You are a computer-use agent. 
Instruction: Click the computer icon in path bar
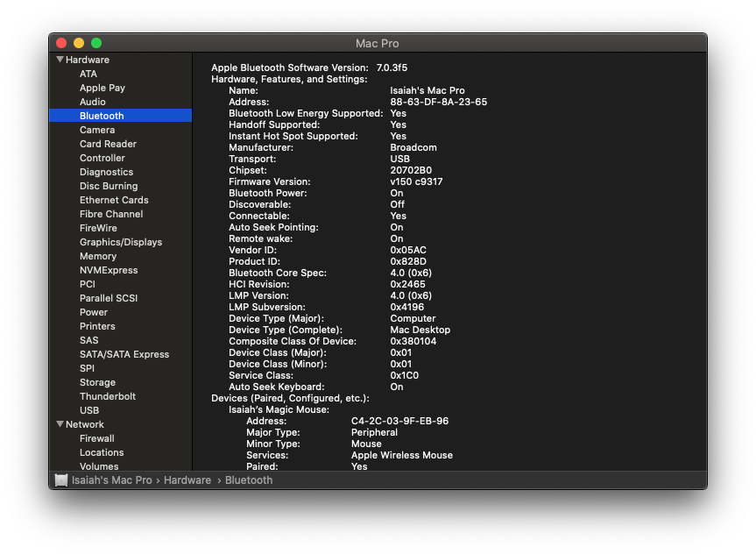(61, 480)
